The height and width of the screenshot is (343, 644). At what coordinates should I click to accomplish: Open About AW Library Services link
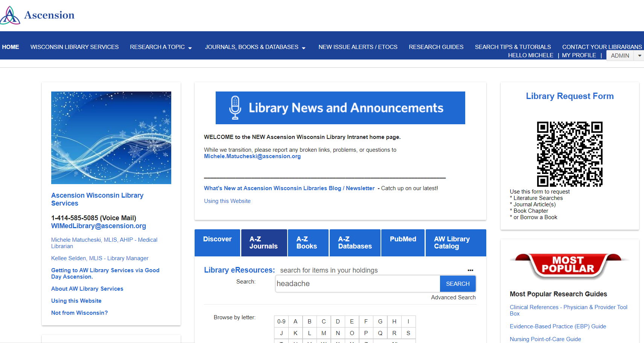point(87,289)
